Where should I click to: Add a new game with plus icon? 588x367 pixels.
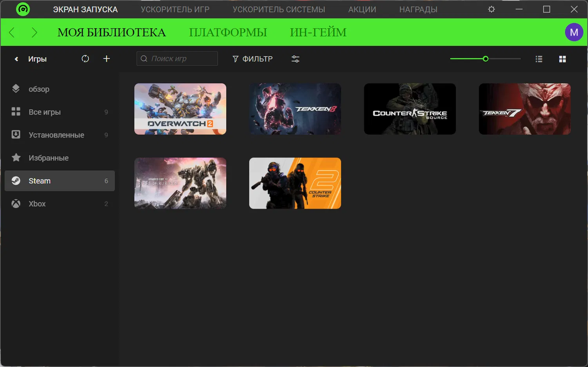pyautogui.click(x=106, y=59)
